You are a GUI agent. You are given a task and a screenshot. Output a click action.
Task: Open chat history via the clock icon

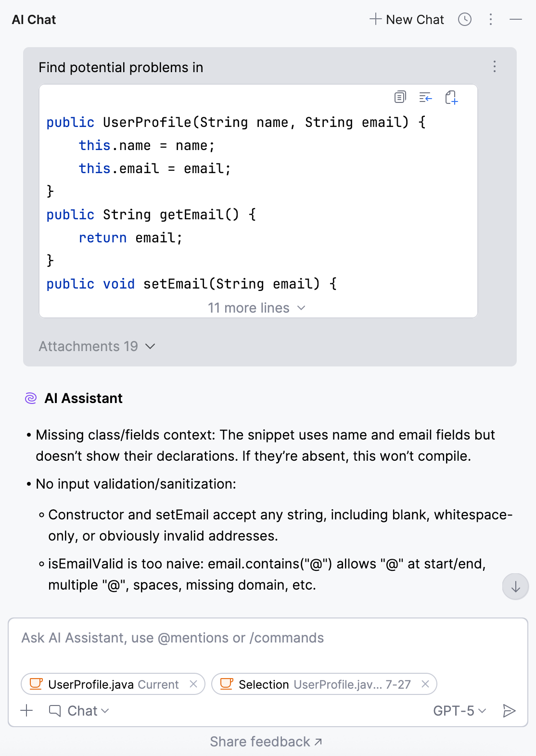click(465, 19)
